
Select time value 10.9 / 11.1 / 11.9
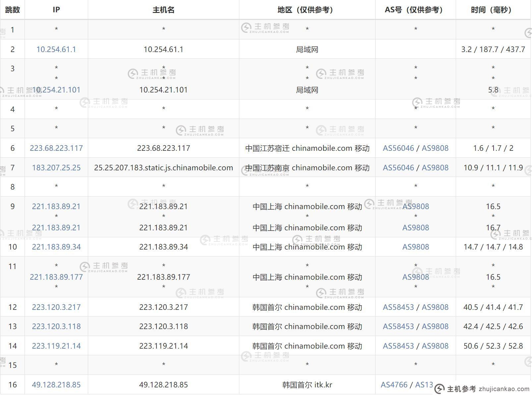[493, 168]
